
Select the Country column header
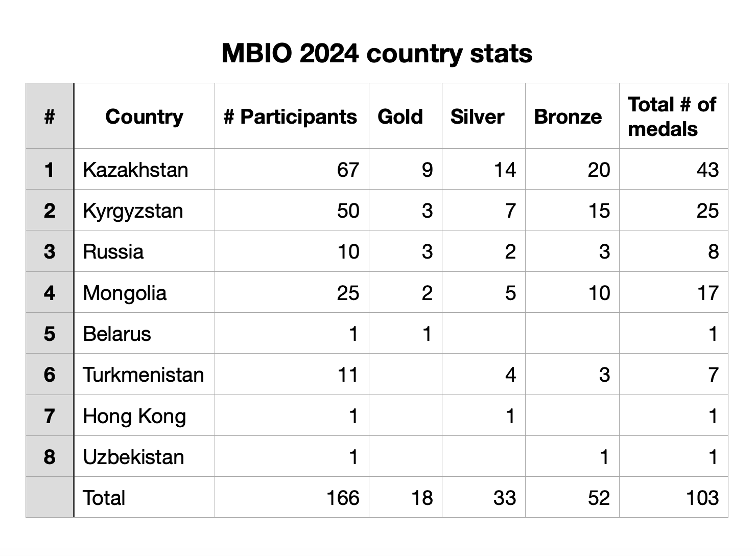(x=144, y=117)
